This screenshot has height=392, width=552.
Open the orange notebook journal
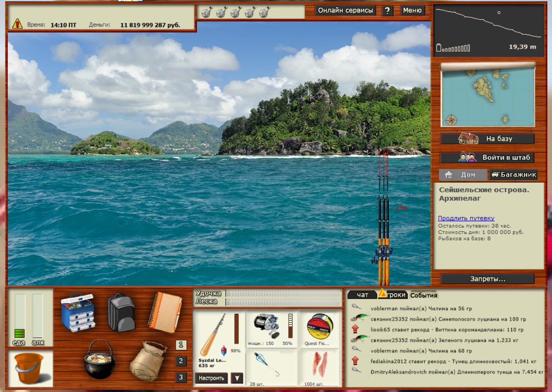[165, 312]
